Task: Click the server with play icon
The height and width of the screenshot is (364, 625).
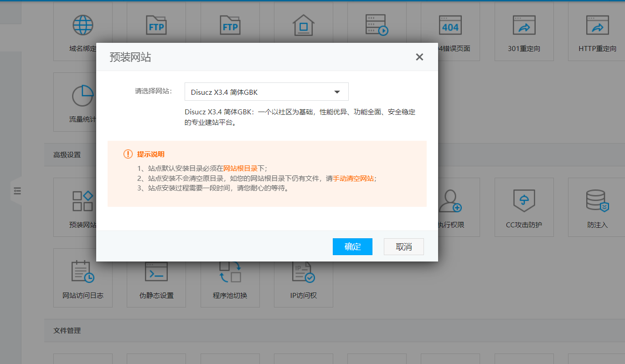Action: (377, 25)
